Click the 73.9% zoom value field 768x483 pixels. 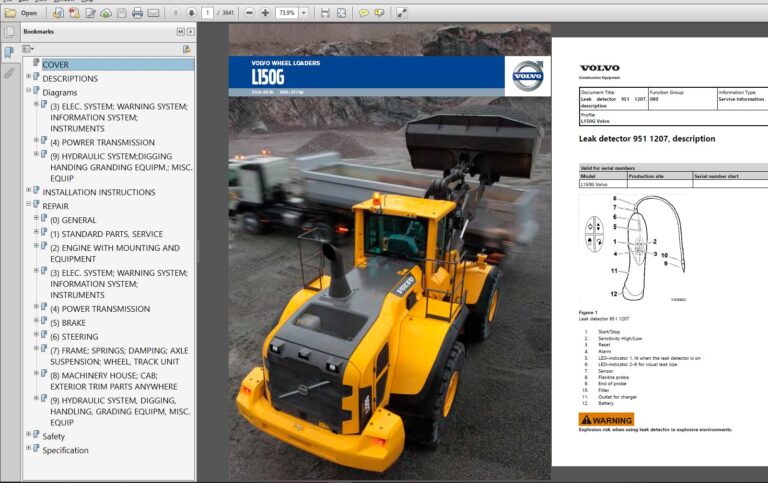pos(287,13)
